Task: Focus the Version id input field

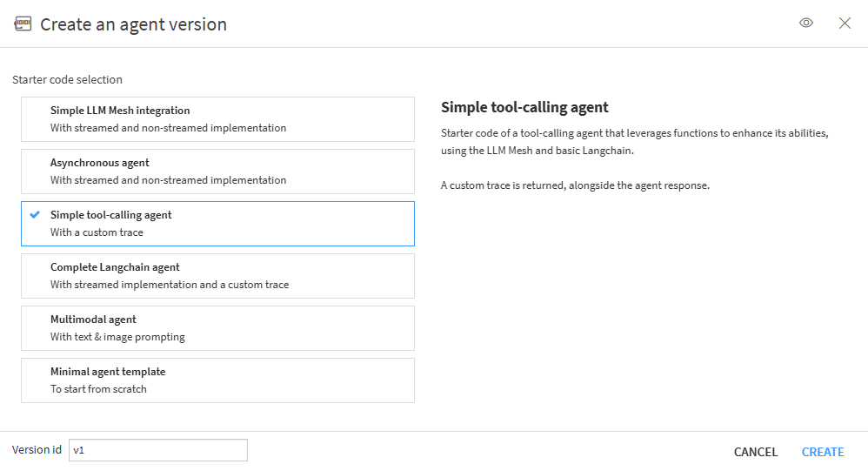Action: tap(157, 450)
